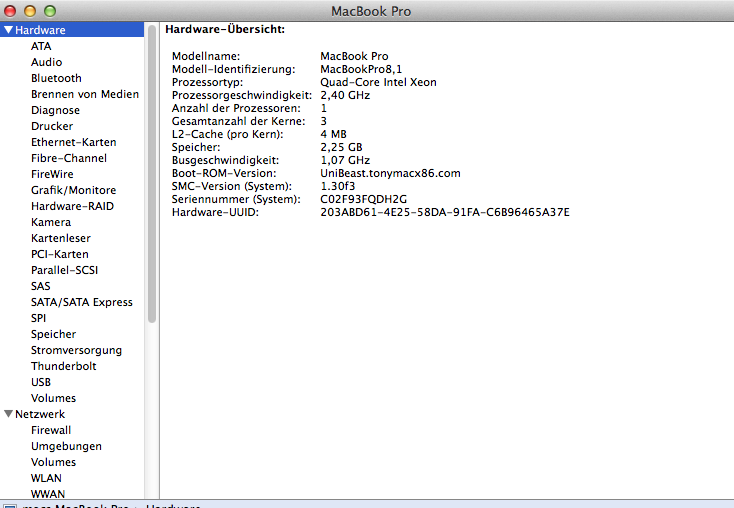This screenshot has height=508, width=734.
Task: Open Firewall under Netzwerk
Action: point(51,430)
